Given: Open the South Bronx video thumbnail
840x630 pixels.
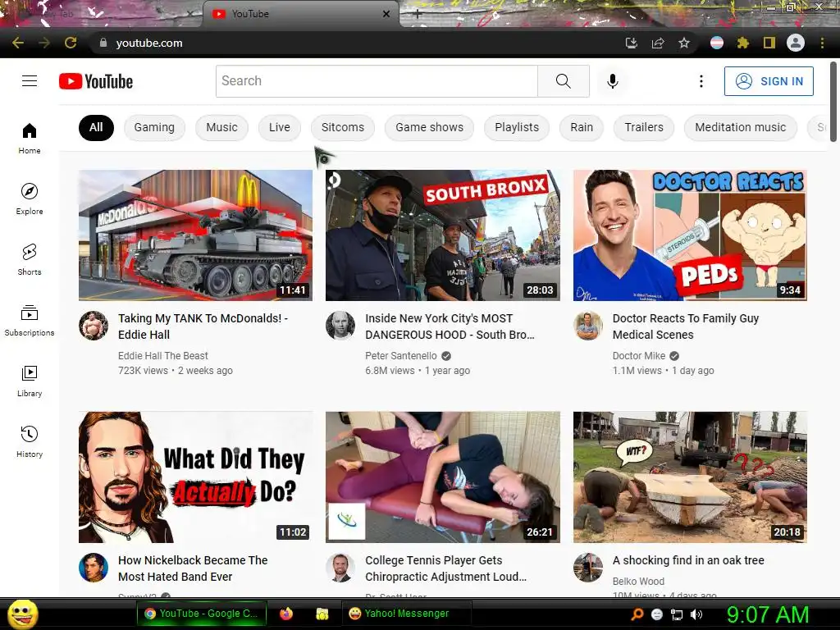Looking at the screenshot, I should (x=443, y=235).
